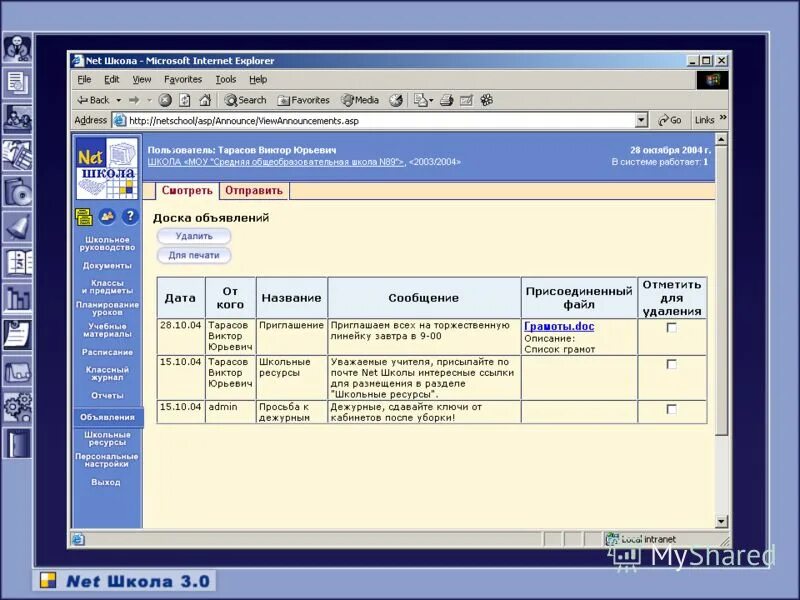Screen dimensions: 800x600
Task: Click the Print icon in toolbar
Action: click(x=447, y=100)
